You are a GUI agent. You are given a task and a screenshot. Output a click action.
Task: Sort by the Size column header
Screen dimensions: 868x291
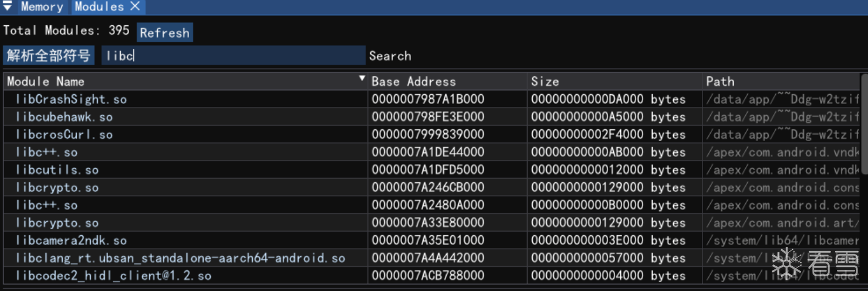click(x=615, y=81)
